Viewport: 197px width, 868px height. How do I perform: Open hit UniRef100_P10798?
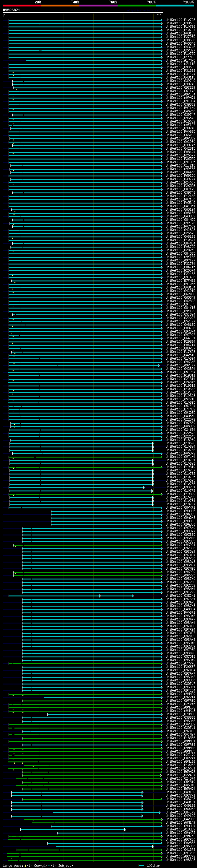pos(180,20)
